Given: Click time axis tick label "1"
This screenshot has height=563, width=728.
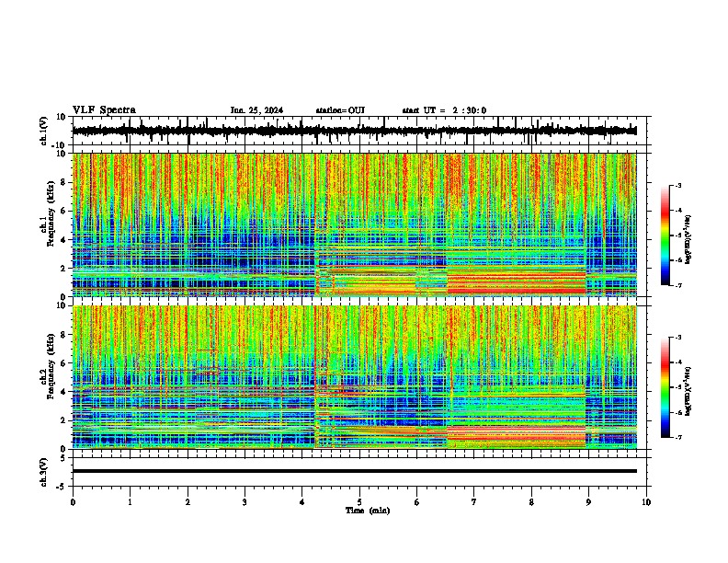Looking at the screenshot, I should [130, 502].
